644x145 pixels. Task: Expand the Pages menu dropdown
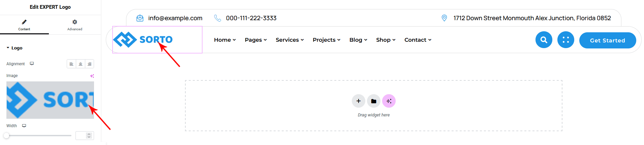pyautogui.click(x=256, y=40)
